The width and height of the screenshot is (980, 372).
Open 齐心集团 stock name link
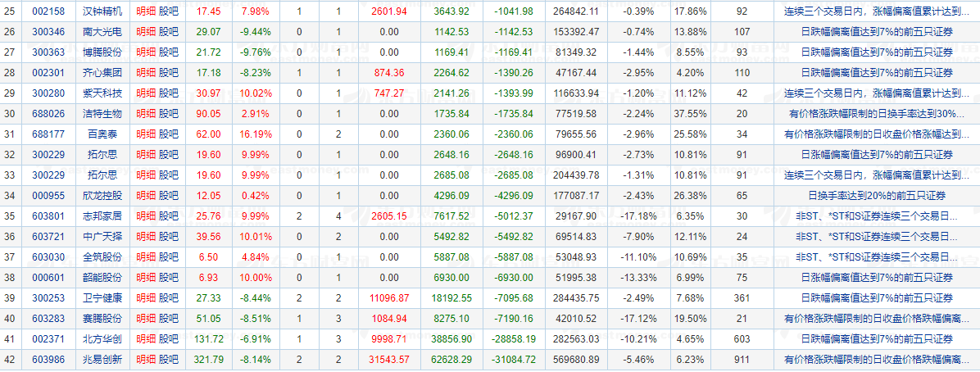tap(102, 73)
